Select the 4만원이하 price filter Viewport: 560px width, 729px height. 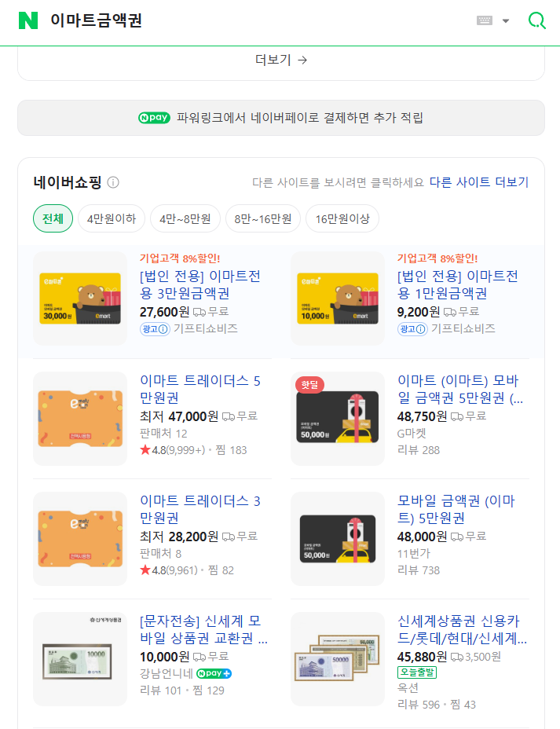pyautogui.click(x=112, y=218)
